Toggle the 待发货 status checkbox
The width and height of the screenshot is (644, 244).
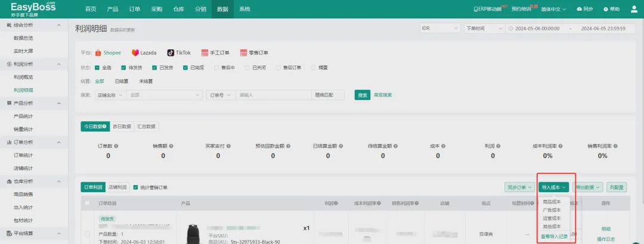tap(123, 68)
